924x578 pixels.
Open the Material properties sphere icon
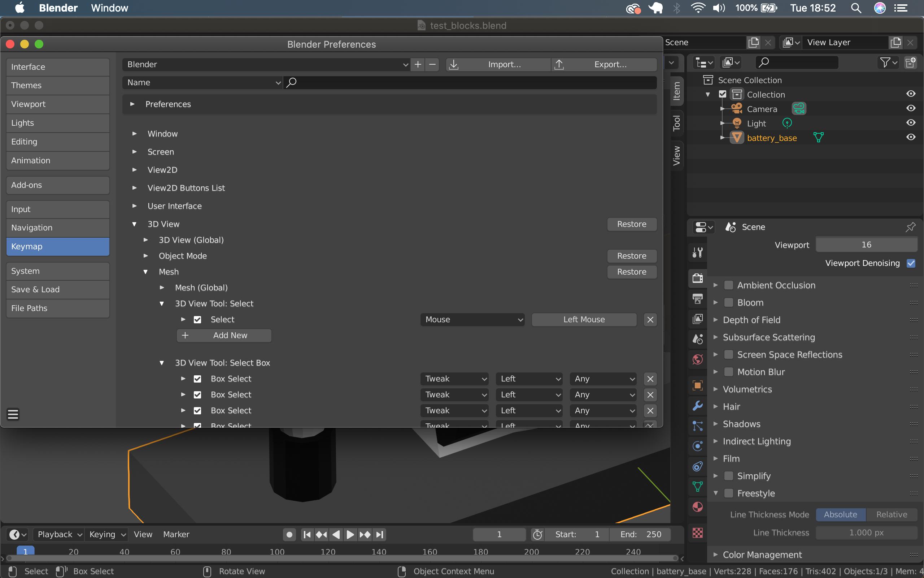point(698,507)
